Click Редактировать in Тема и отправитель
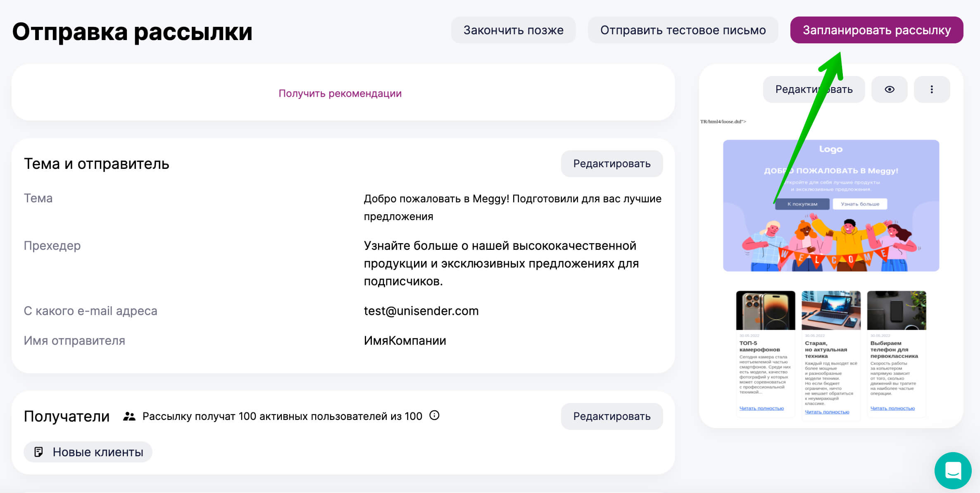980x493 pixels. [x=612, y=164]
